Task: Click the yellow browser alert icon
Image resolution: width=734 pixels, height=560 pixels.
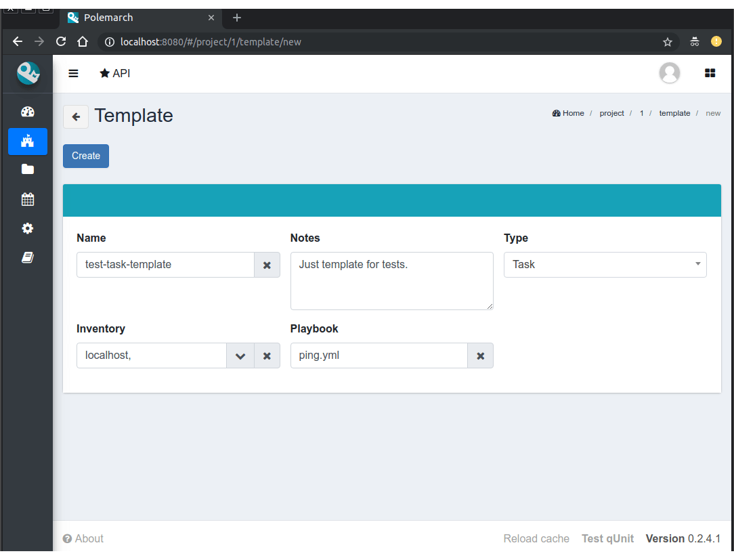Action: tap(716, 42)
